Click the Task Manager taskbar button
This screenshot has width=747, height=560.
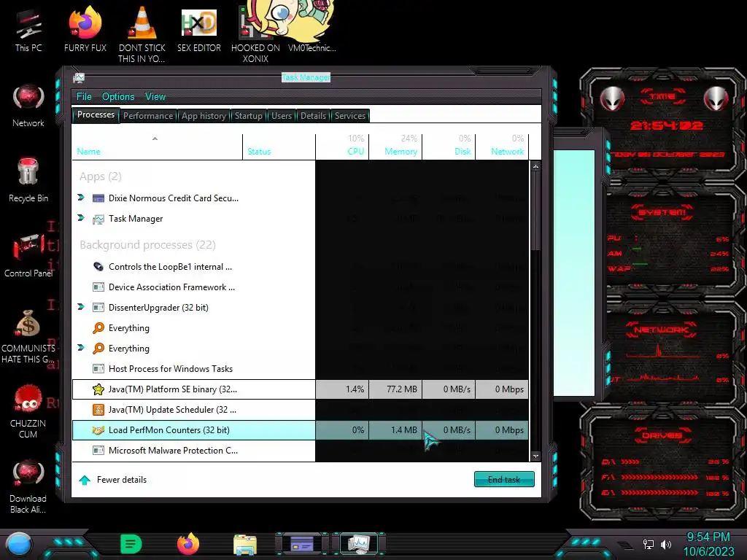(x=359, y=544)
